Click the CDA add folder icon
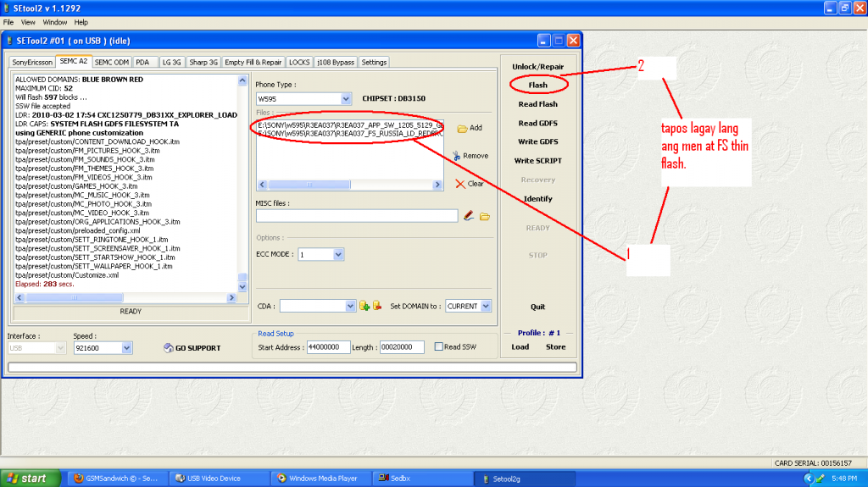Viewport: 868px width, 487px height. (364, 306)
